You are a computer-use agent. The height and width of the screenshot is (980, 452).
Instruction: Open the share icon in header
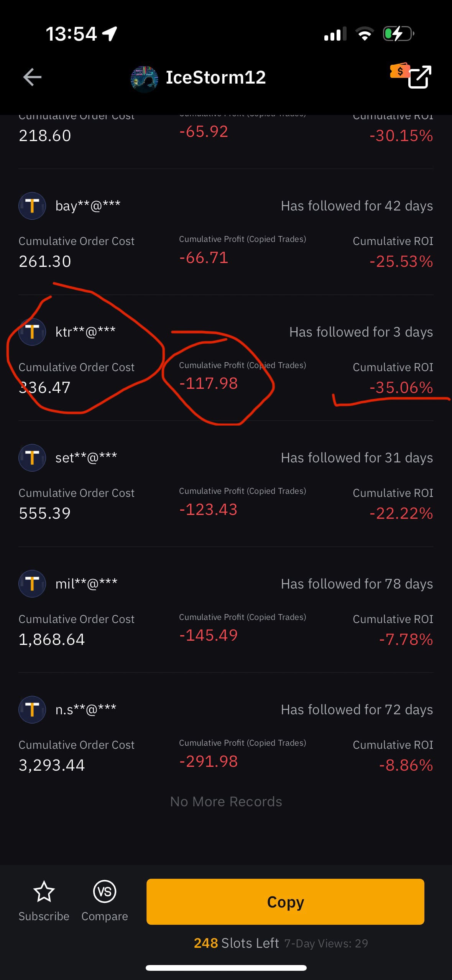tap(420, 77)
